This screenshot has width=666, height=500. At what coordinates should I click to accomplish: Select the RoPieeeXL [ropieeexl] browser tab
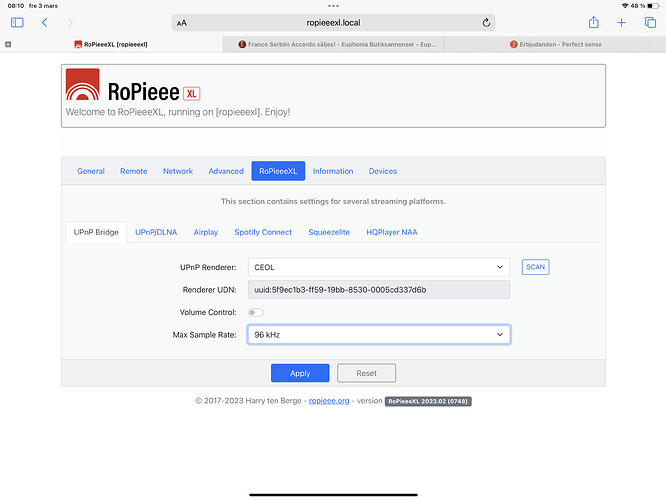click(x=111, y=44)
